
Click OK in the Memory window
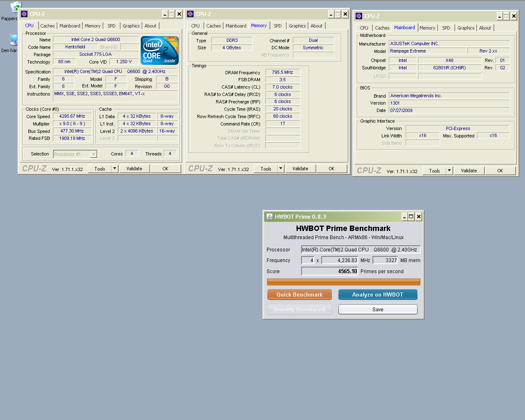coord(331,169)
